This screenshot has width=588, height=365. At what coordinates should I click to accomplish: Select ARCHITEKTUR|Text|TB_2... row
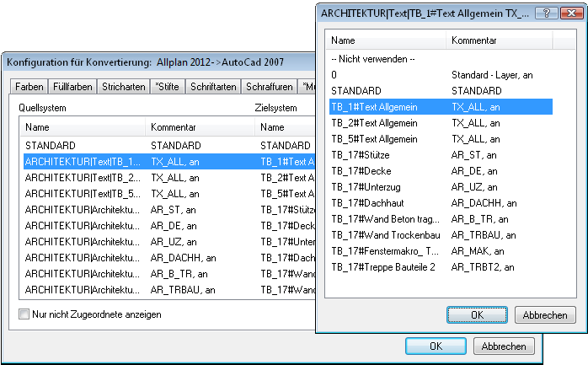point(169,178)
